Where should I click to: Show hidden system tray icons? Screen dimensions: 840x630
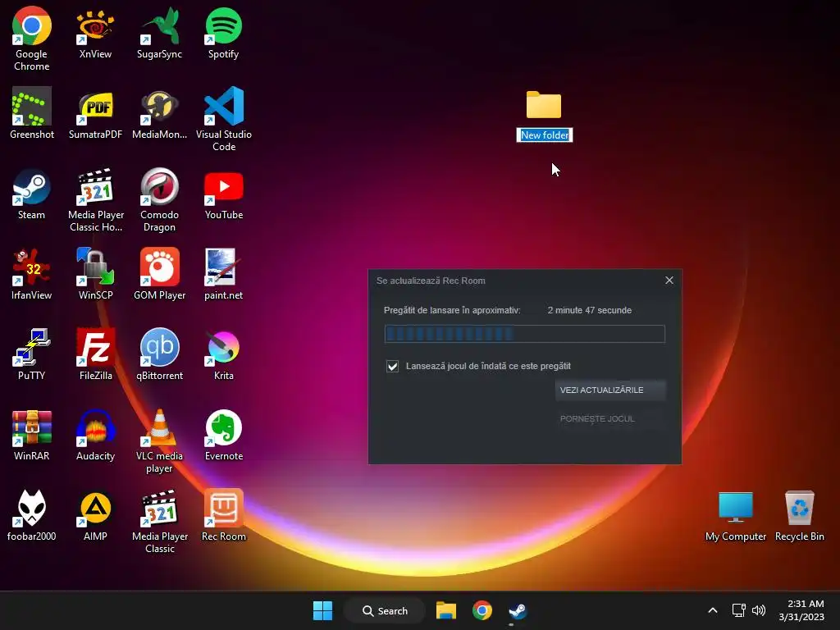coord(713,610)
